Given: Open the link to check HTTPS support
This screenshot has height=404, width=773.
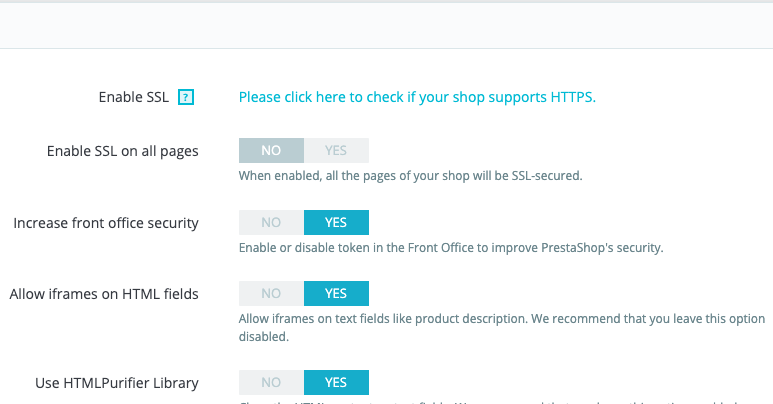Looking at the screenshot, I should coord(417,97).
